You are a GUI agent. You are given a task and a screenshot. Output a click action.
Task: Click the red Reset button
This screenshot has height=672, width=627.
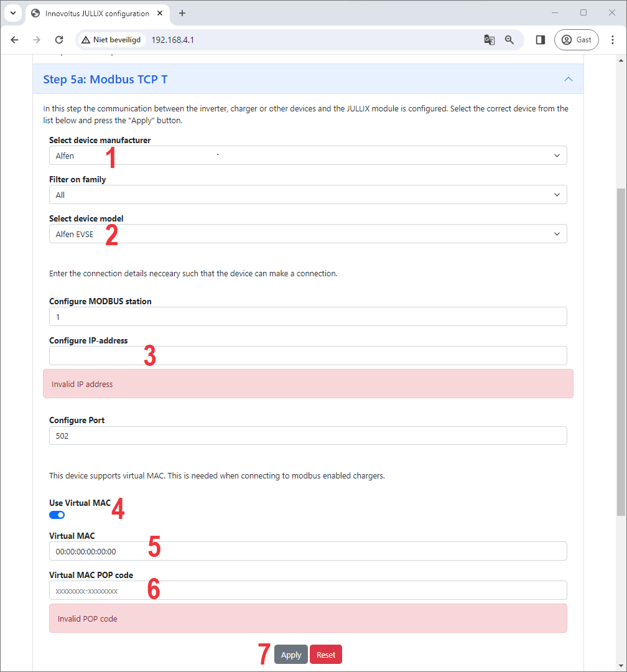coord(326,655)
